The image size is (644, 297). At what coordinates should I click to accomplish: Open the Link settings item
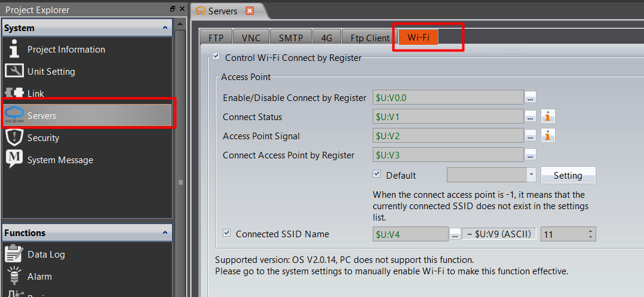[x=36, y=94]
